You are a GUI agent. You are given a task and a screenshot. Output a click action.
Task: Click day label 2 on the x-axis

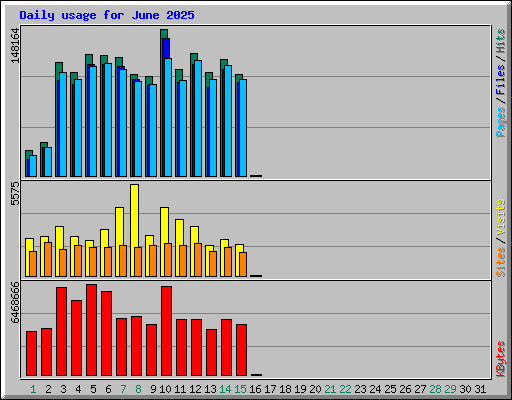tap(48, 389)
